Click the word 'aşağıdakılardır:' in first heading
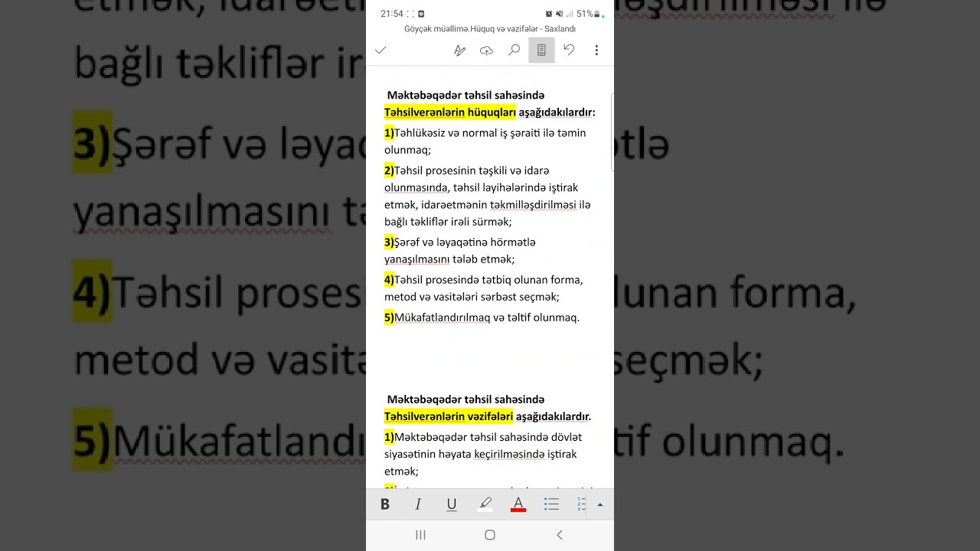980x551 pixels. pos(557,112)
